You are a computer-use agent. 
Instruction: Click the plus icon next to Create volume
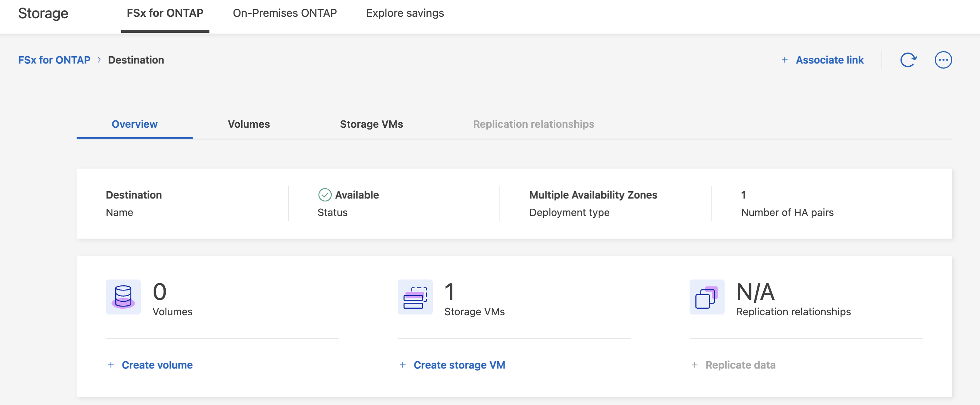pyautogui.click(x=110, y=365)
